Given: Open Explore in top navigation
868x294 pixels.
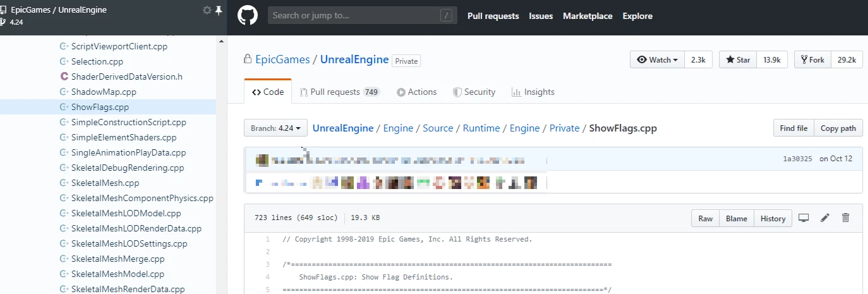Looking at the screenshot, I should point(637,16).
